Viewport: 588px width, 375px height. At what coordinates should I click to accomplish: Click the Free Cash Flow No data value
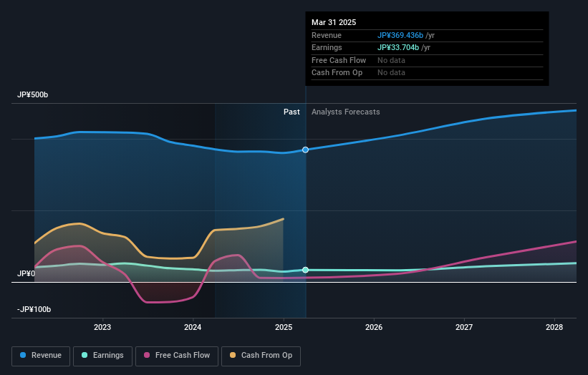(391, 60)
